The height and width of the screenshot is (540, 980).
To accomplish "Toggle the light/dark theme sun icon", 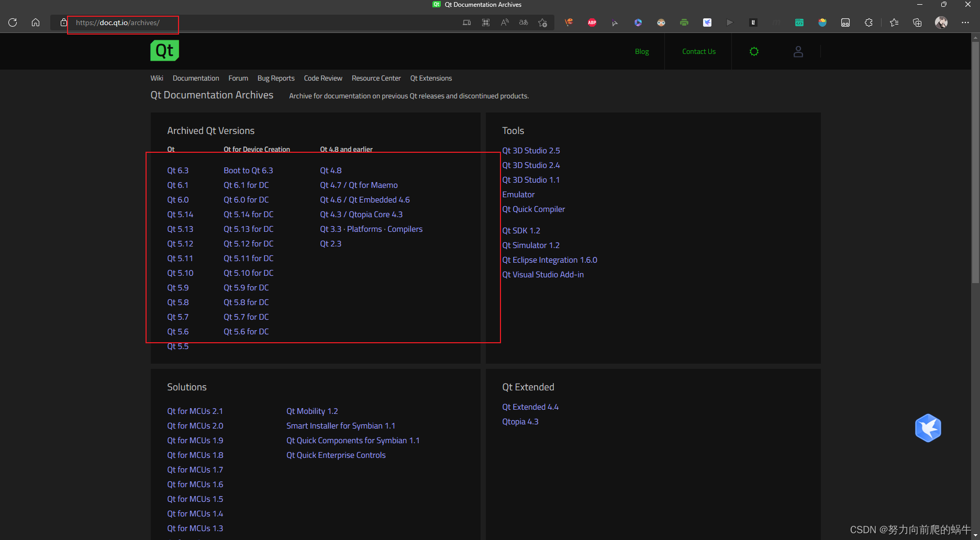I will 754,51.
